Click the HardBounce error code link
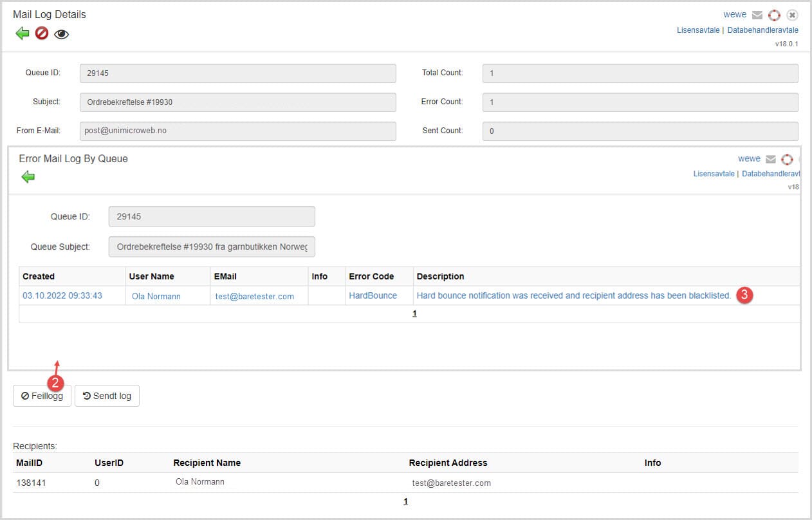Image resolution: width=812 pixels, height=520 pixels. tap(373, 295)
